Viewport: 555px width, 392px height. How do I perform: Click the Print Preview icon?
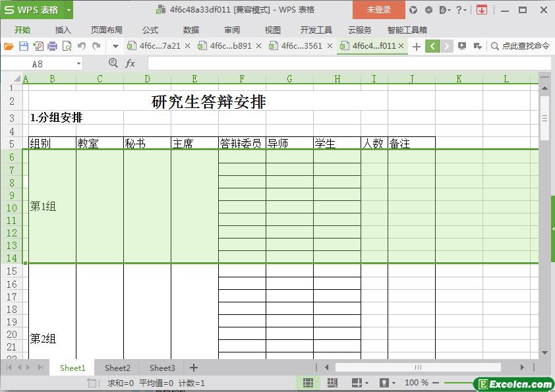[67, 46]
